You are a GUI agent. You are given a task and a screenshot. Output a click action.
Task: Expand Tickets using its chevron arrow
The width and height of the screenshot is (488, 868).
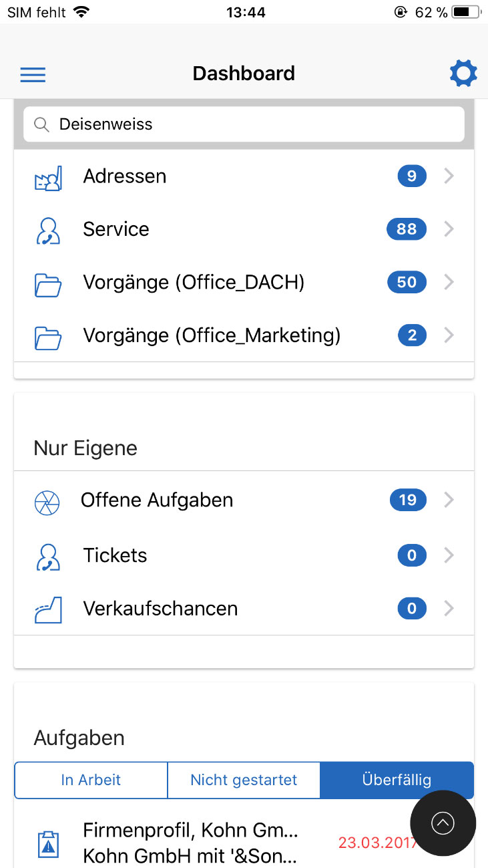[449, 555]
